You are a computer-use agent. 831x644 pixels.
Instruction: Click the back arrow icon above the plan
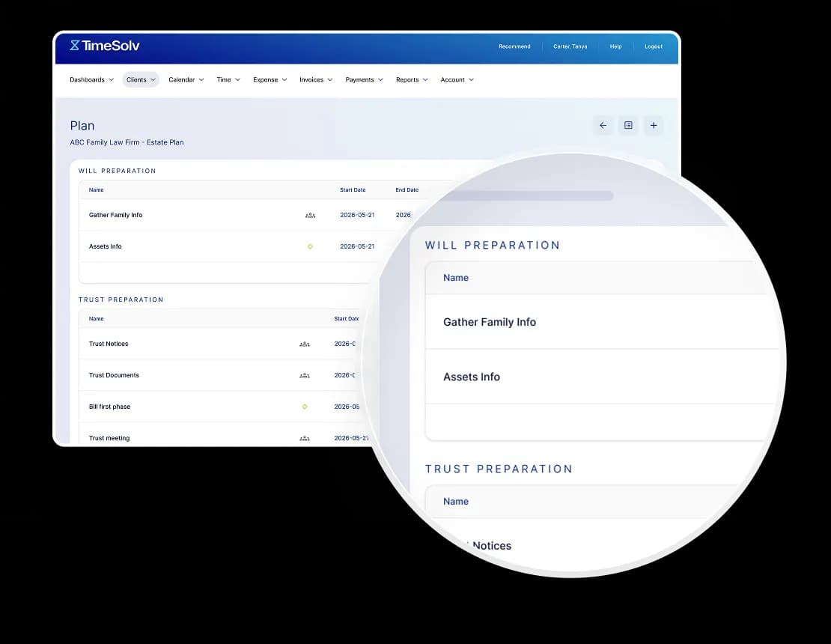pyautogui.click(x=603, y=125)
